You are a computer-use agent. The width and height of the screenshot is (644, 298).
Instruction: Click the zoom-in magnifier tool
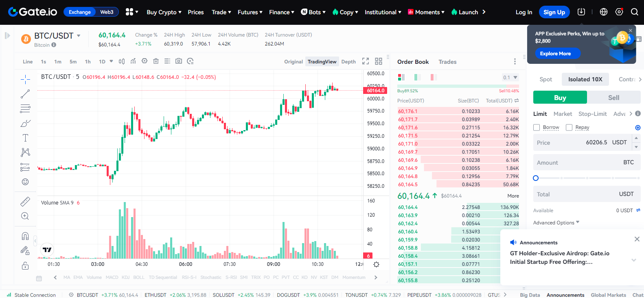tap(25, 216)
